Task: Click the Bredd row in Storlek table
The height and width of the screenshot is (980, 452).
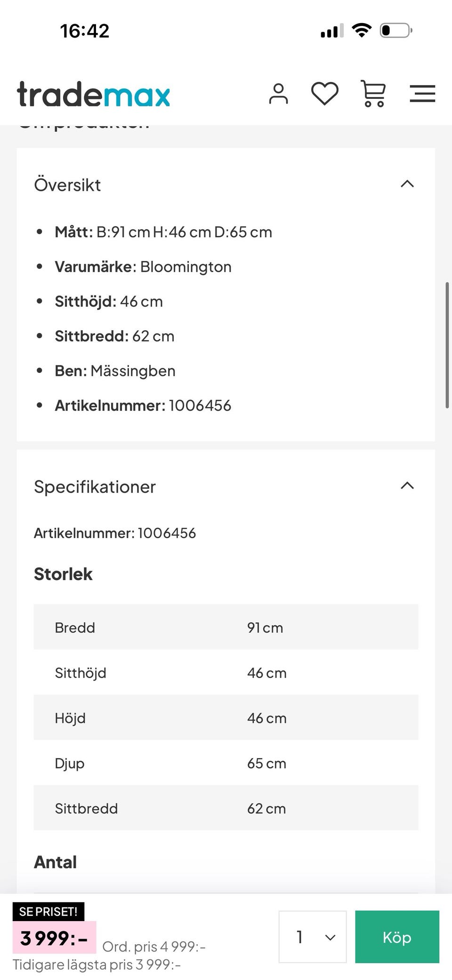Action: pos(226,627)
